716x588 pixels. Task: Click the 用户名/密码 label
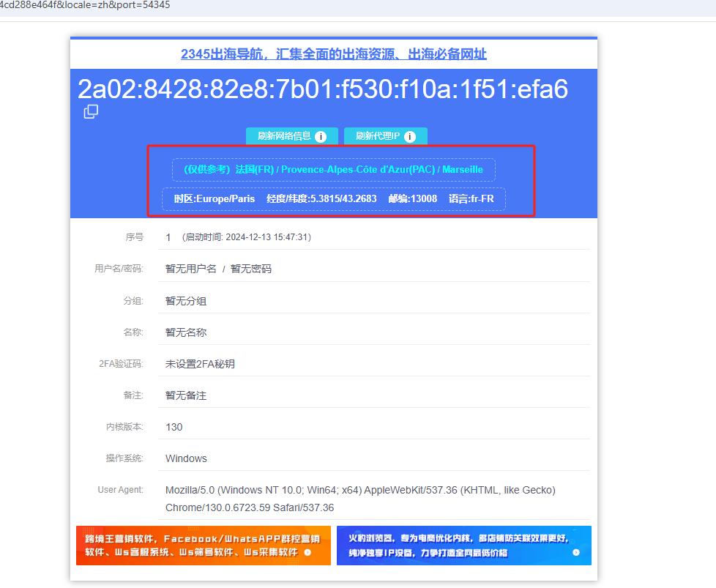click(x=119, y=269)
